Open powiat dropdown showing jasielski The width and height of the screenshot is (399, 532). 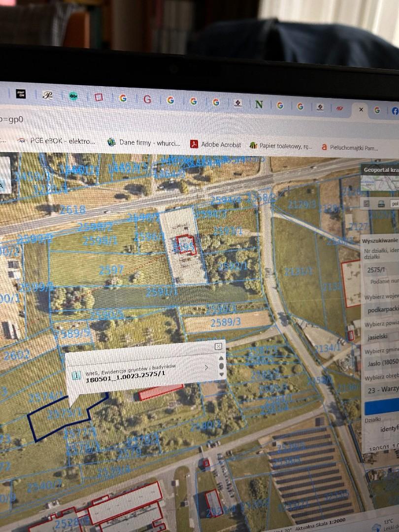382,337
